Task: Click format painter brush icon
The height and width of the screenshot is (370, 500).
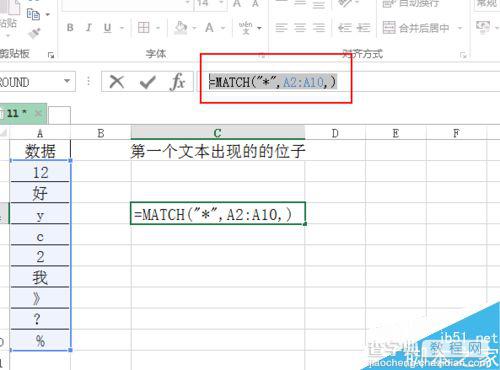Action: (34, 33)
